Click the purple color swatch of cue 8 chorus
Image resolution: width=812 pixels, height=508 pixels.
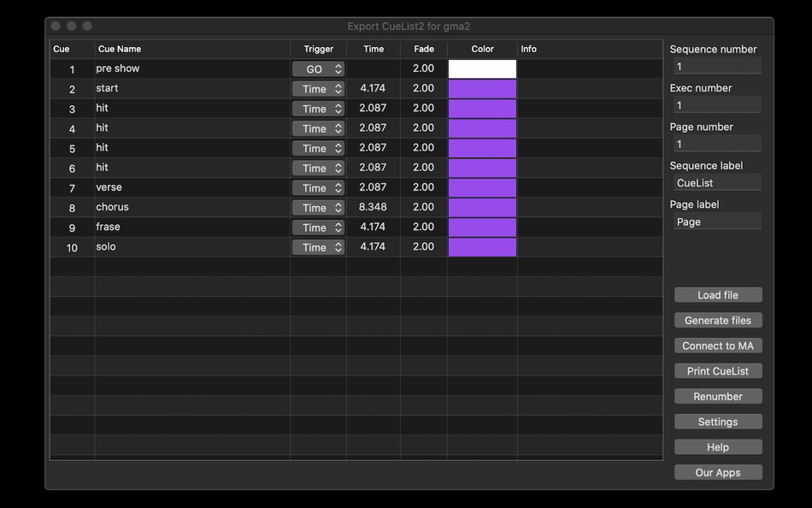pos(482,207)
